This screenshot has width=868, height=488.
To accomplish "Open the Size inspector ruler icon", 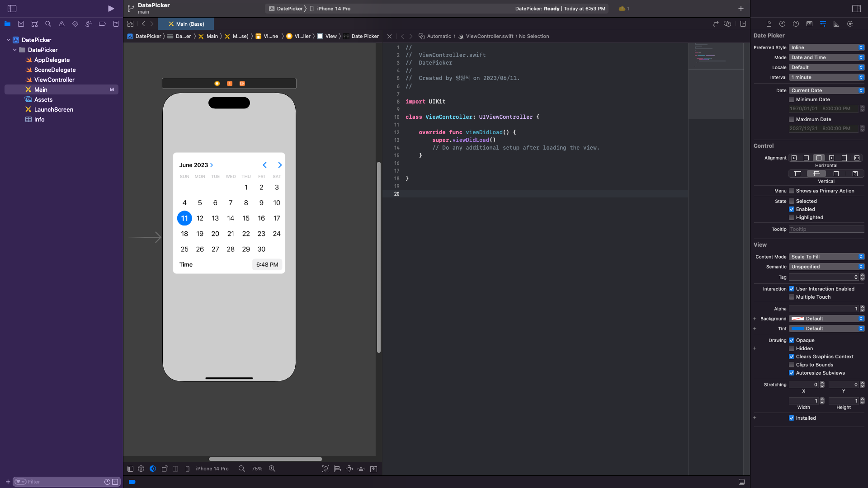I will pyautogui.click(x=836, y=24).
